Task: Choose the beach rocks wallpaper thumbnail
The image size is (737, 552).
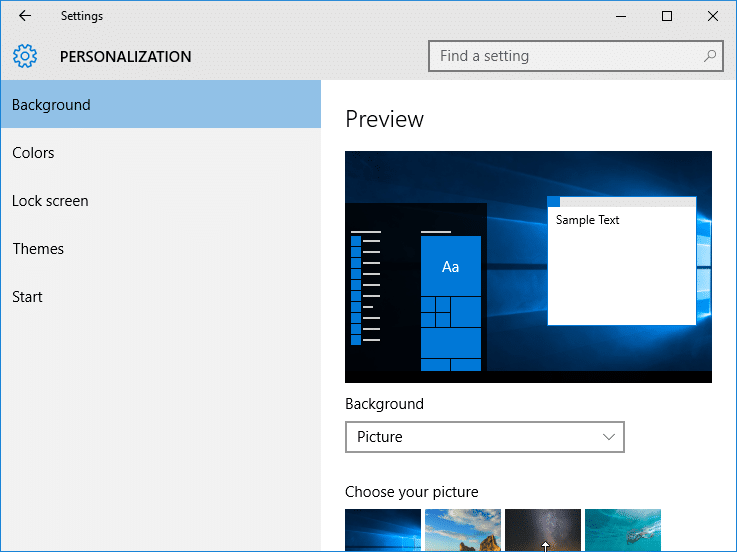Action: tap(463, 530)
